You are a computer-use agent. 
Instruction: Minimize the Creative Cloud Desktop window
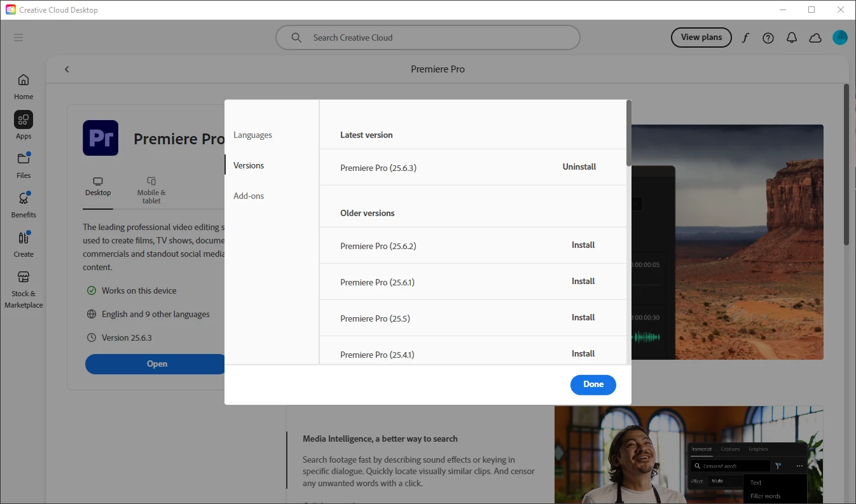[782, 10]
